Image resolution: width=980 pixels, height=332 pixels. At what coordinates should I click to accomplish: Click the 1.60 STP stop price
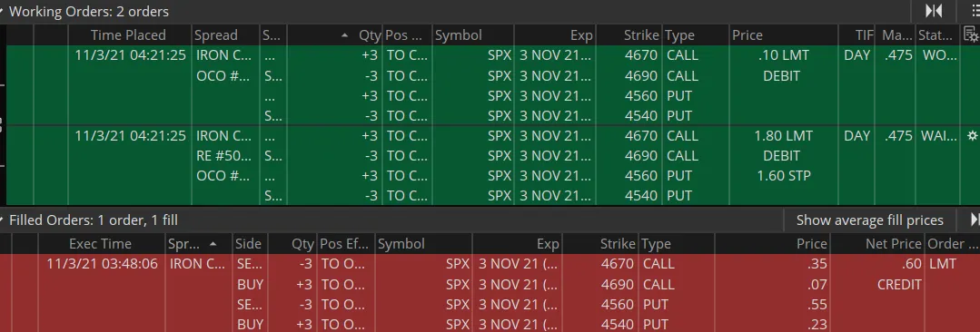[x=783, y=175]
